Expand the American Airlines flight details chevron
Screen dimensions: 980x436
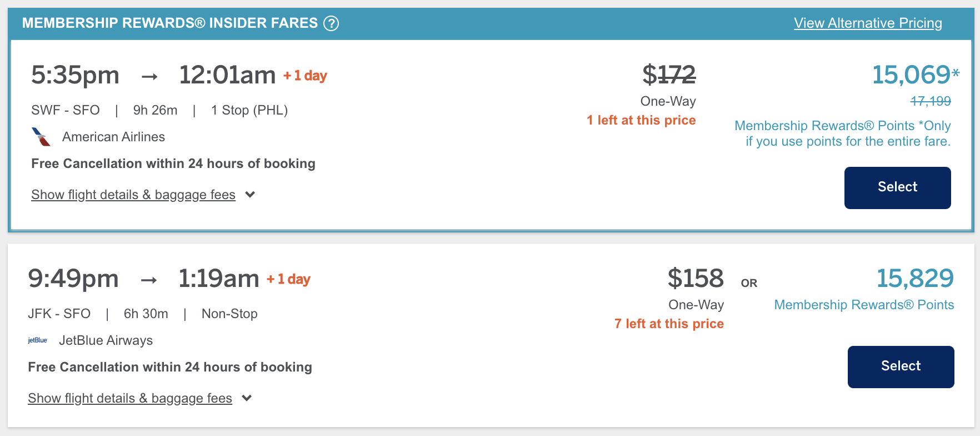(250, 195)
